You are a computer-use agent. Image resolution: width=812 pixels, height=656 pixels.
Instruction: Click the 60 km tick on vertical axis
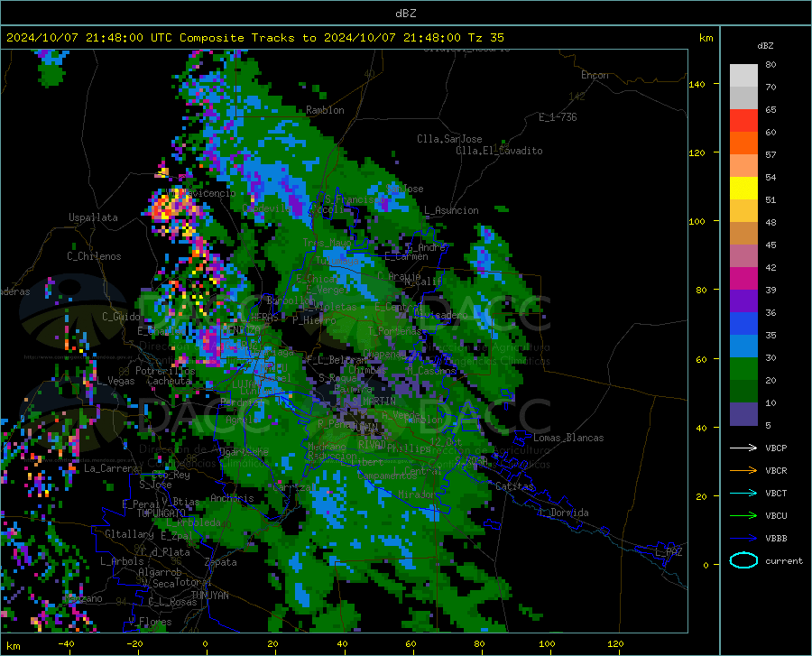click(701, 359)
